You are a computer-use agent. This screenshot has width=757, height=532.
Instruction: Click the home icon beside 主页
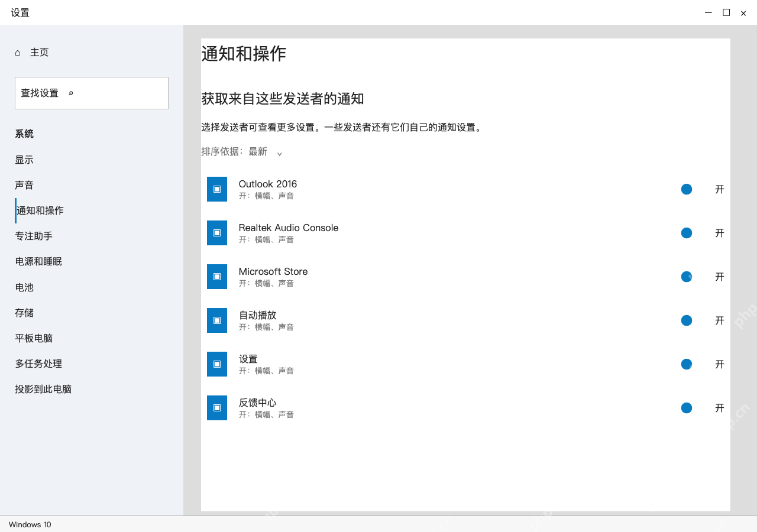[18, 53]
